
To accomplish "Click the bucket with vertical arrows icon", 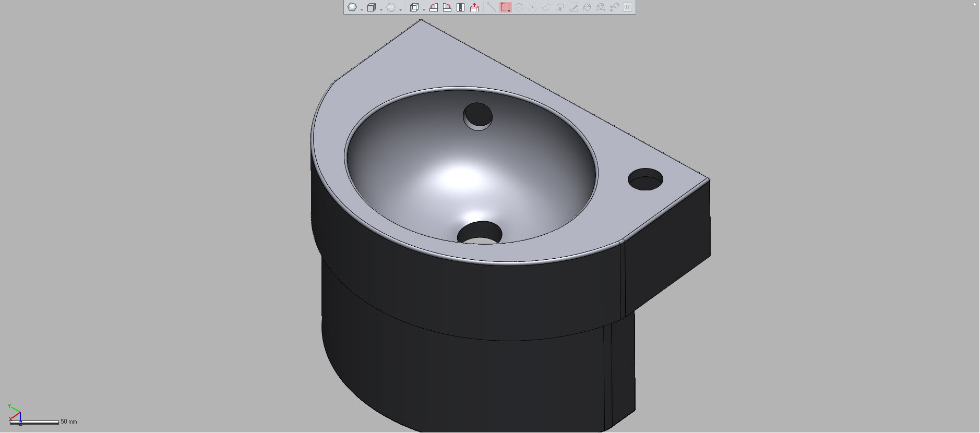I will tap(614, 7).
